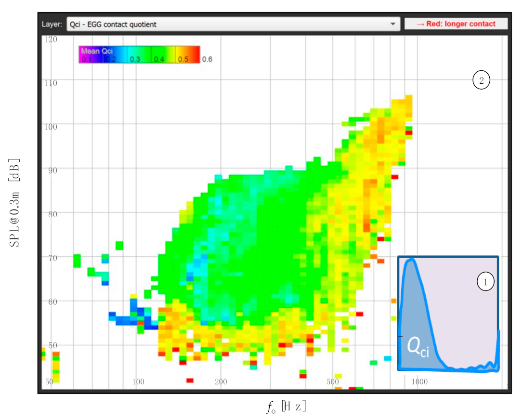Click the arrow of the Layer combo box

pos(393,24)
